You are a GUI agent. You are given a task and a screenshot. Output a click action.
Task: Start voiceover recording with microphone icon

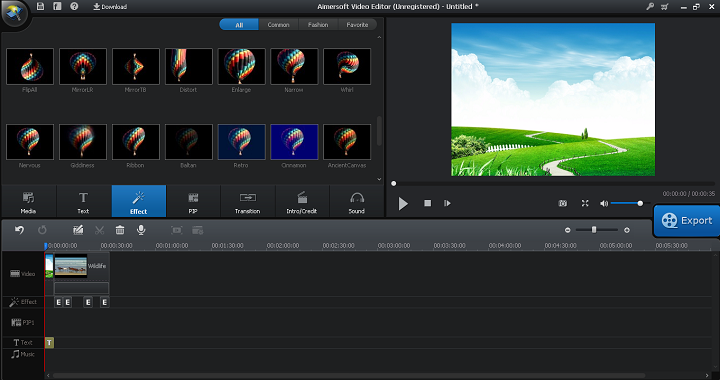pyautogui.click(x=141, y=230)
